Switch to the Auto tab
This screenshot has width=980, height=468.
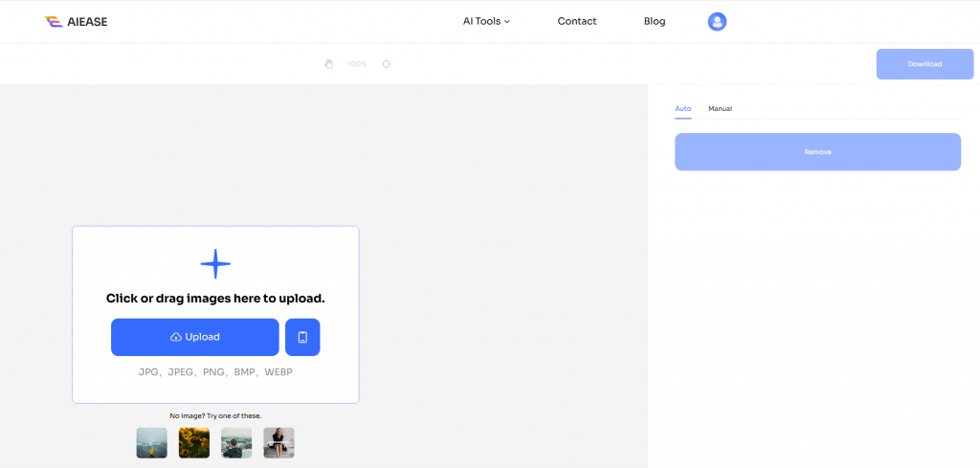pyautogui.click(x=682, y=109)
